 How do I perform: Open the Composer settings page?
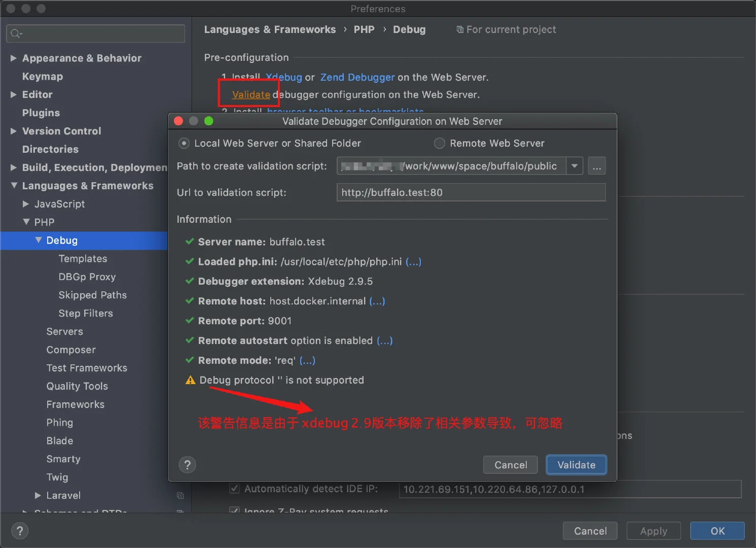pos(71,350)
